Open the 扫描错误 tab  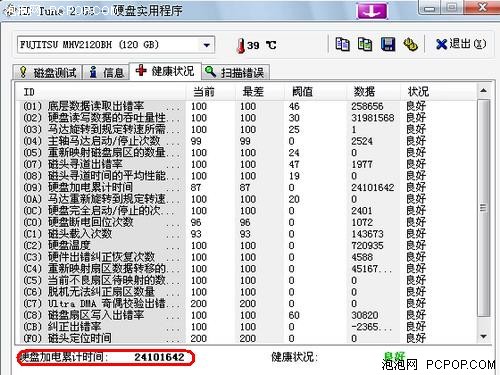click(x=235, y=72)
